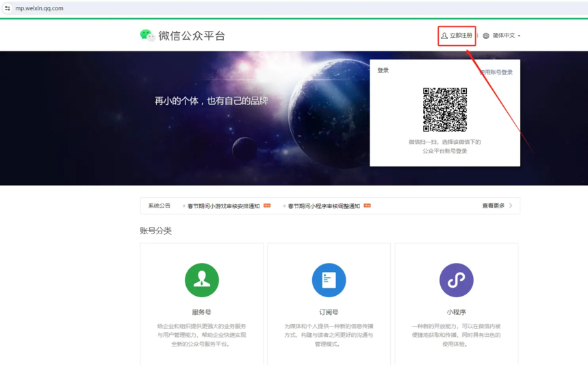The image size is (588, 365).
Task: Select the 服务号 title text
Action: pos(201,312)
